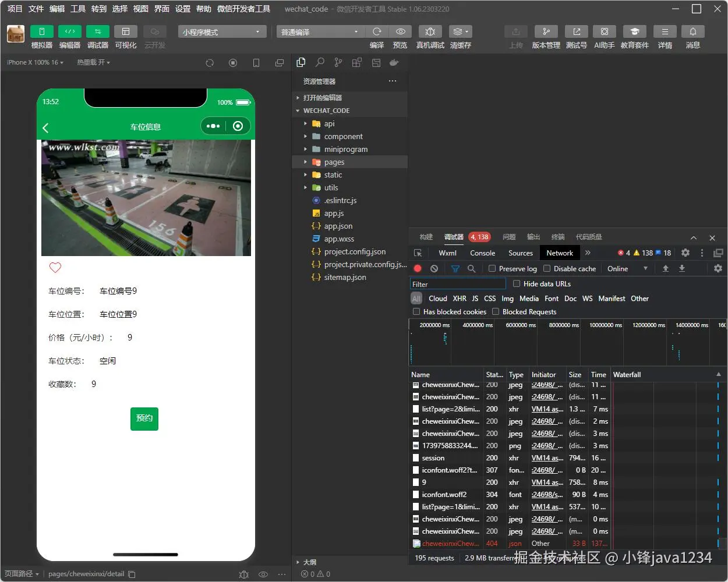728x582 pixels.
Task: Open the 消息 notifications bell
Action: 693,31
